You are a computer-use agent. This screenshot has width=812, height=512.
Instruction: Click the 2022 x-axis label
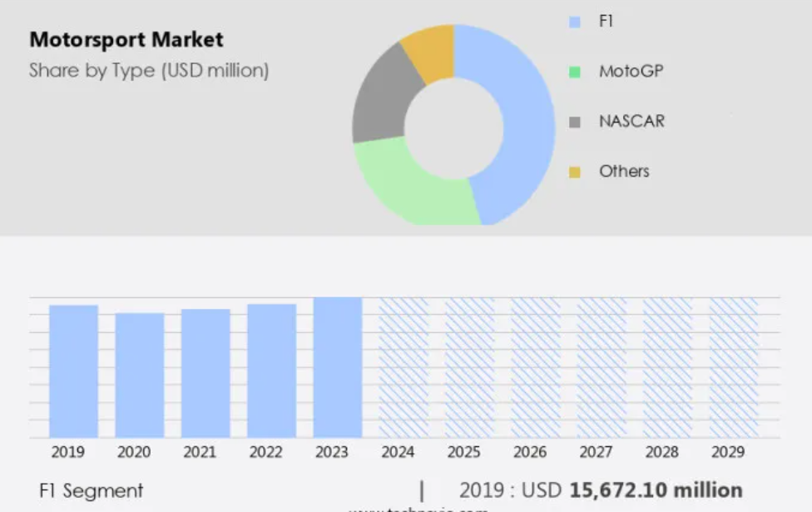[265, 452]
